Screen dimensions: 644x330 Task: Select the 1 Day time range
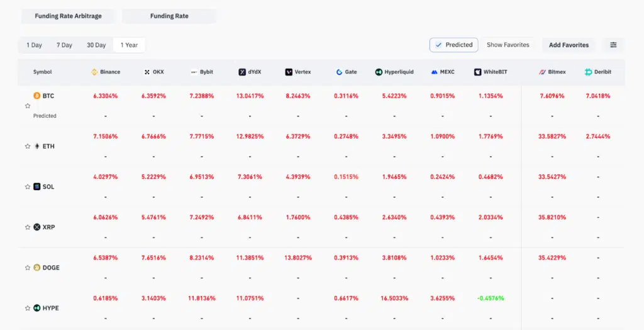point(34,45)
